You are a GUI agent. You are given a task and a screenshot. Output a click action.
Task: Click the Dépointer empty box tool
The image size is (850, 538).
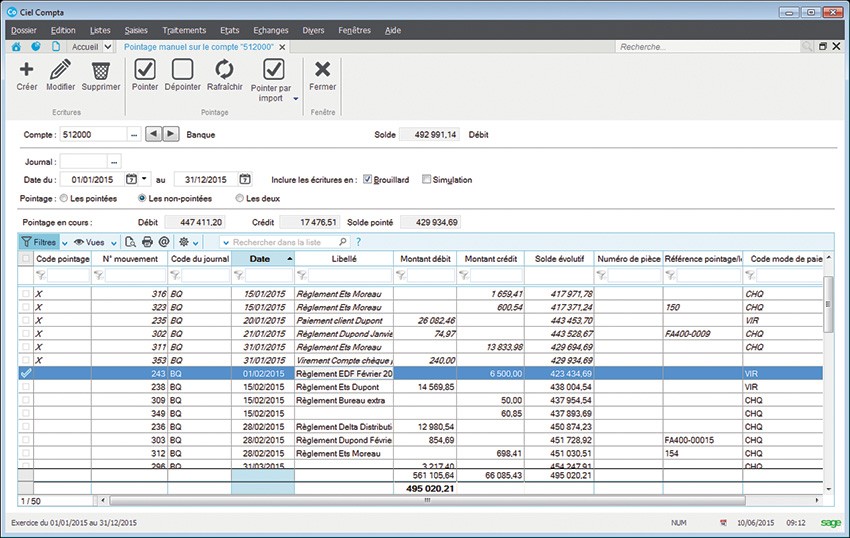(x=182, y=69)
